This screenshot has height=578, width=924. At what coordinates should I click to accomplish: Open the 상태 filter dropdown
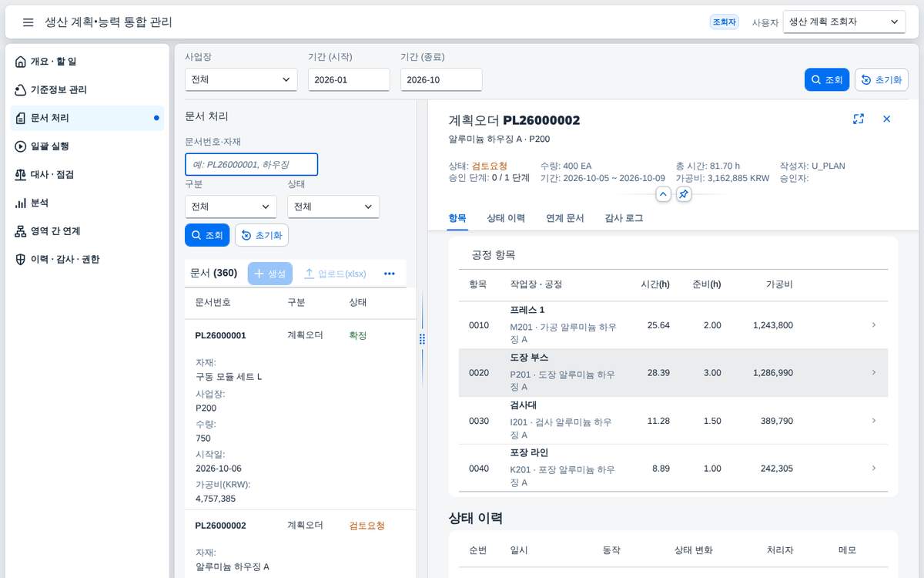[333, 207]
